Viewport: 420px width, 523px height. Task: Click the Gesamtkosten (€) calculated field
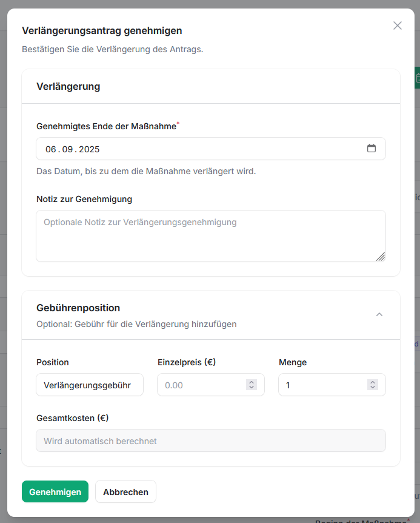[x=210, y=441]
